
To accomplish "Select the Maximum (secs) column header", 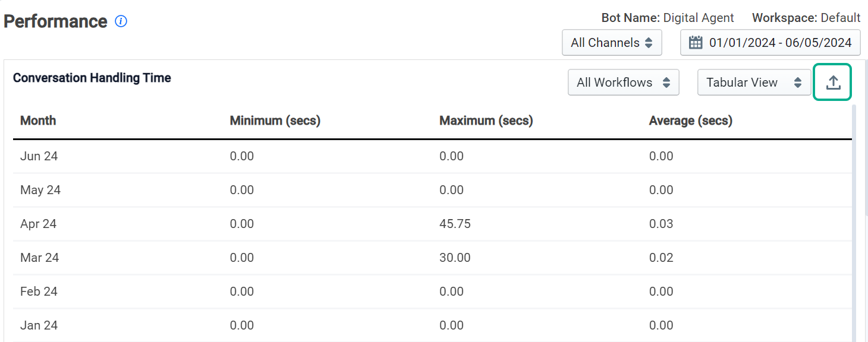I will click(x=486, y=121).
